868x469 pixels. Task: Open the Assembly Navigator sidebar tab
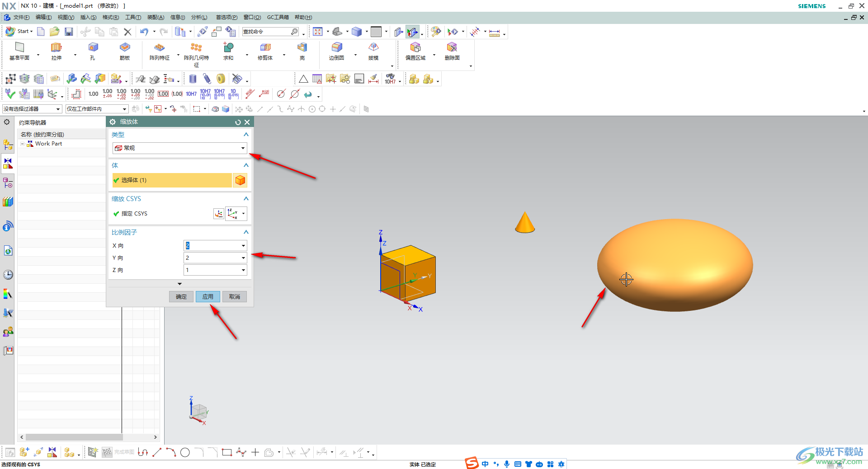click(x=8, y=145)
